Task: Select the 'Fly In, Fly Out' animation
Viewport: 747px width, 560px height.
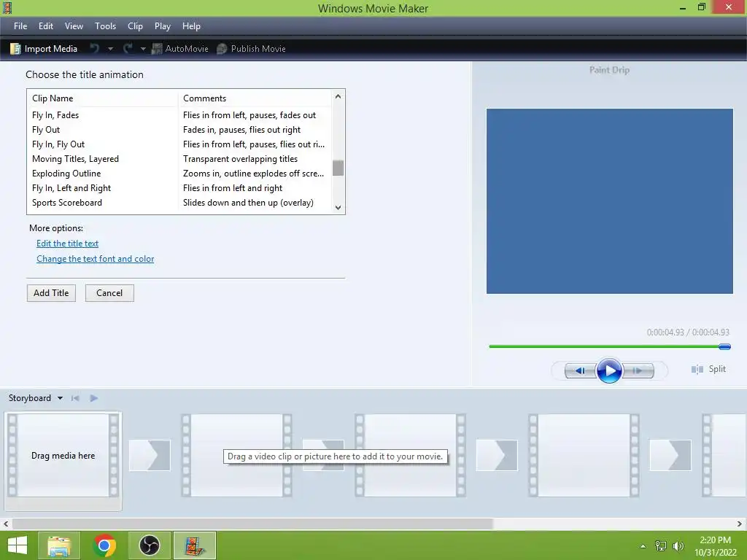Action: [x=179, y=144]
